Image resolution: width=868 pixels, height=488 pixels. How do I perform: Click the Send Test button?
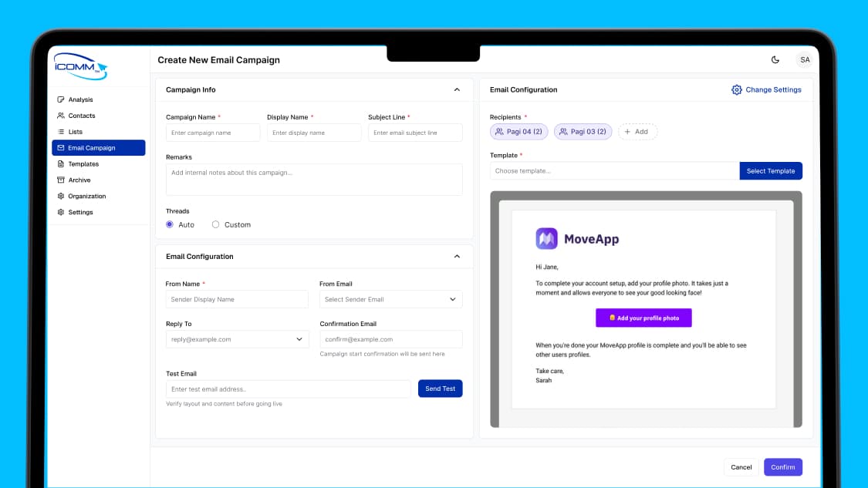(x=440, y=389)
